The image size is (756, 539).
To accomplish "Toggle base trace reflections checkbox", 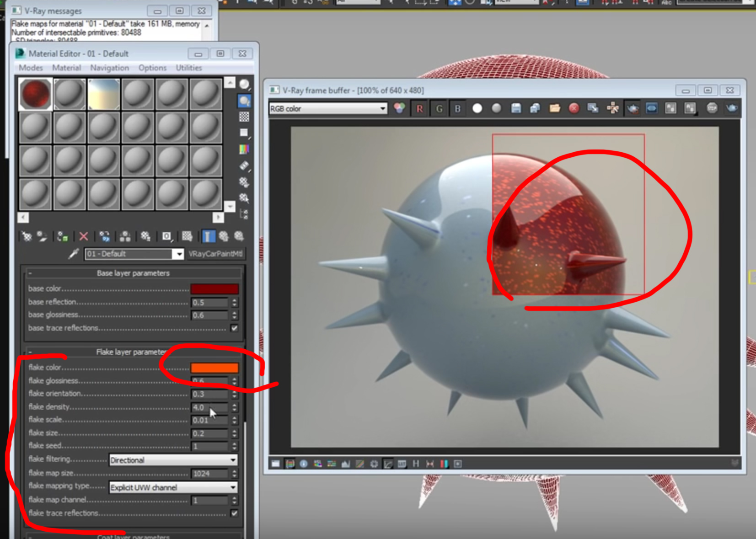I will tap(234, 328).
